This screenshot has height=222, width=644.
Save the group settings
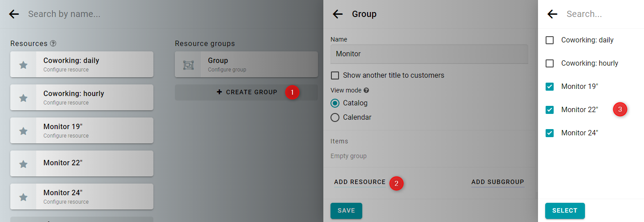point(346,211)
